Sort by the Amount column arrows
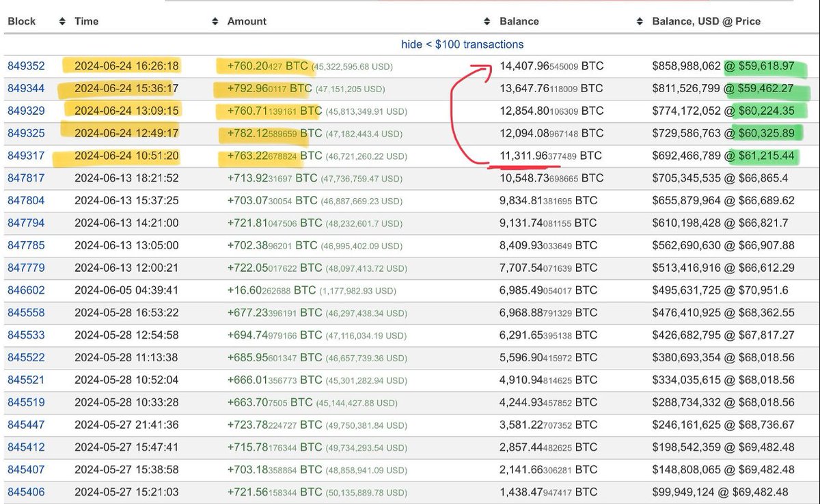The image size is (820, 504). pos(487,21)
